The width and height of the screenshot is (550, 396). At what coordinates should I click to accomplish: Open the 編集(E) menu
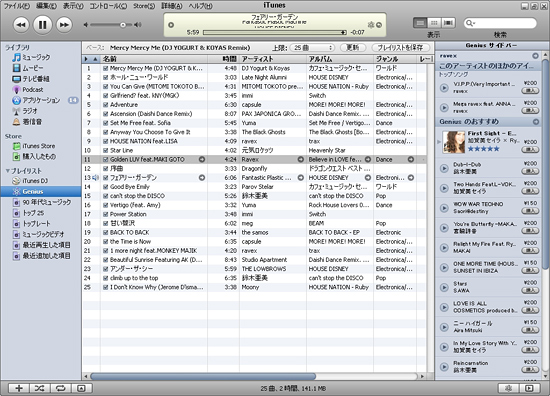(x=46, y=6)
